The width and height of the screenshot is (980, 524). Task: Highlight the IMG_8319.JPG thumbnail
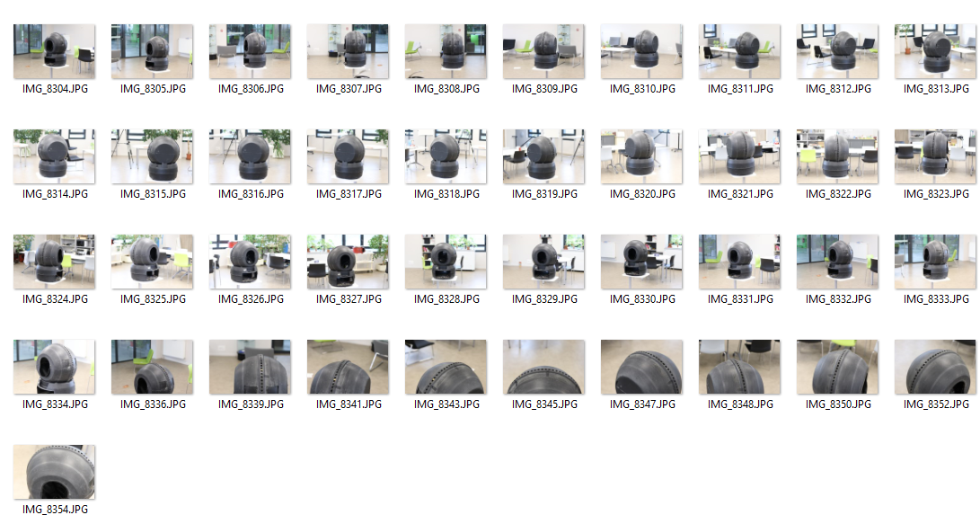[x=543, y=157]
